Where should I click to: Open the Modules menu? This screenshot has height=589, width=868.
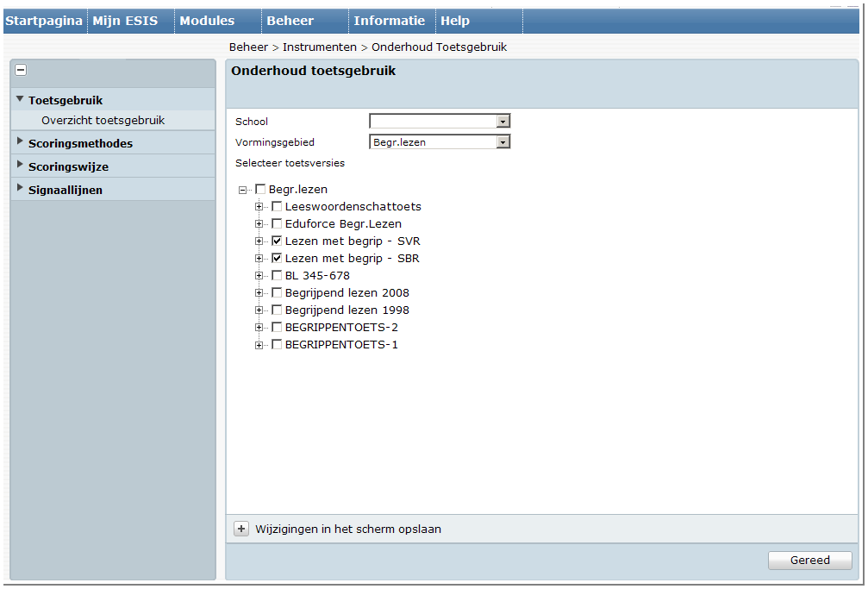pyautogui.click(x=218, y=21)
